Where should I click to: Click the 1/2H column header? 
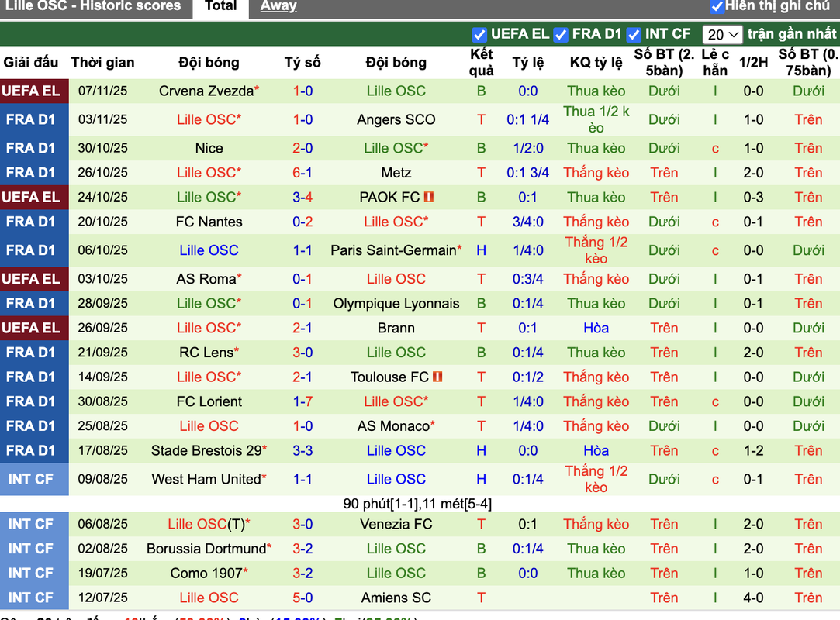[753, 63]
